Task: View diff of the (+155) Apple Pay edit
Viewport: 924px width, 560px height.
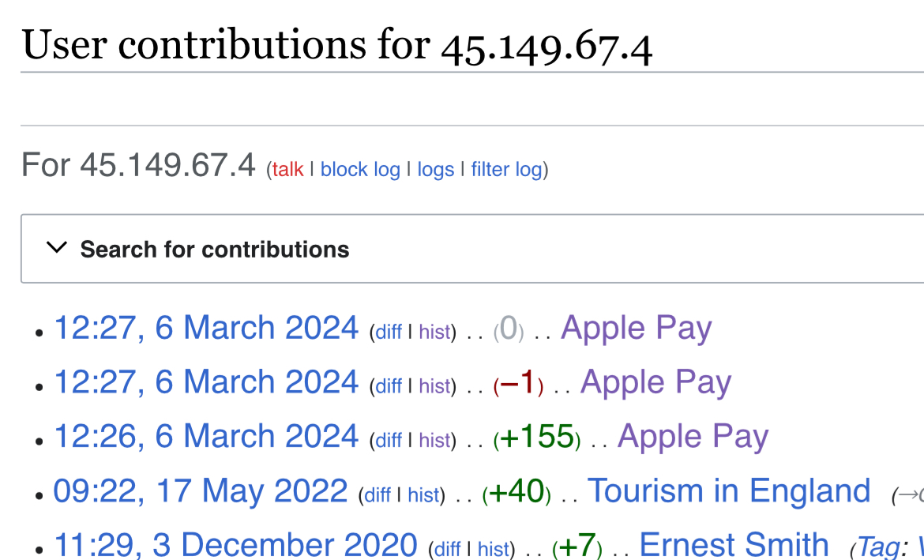Action: pos(389,441)
